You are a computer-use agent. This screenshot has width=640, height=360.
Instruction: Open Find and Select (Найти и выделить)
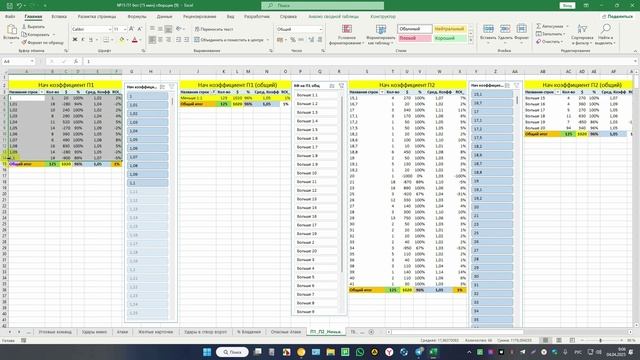(605, 34)
